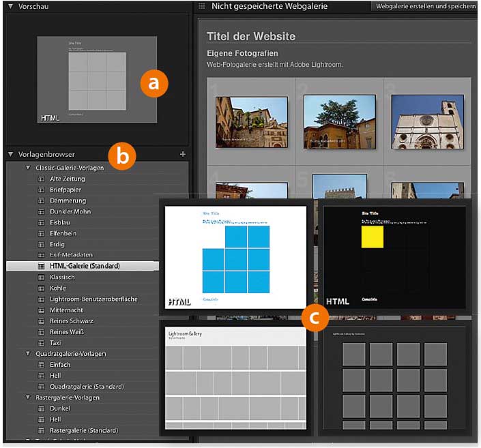Screen dimensions: 481x448
Task: Click the HTML template preview in Vorschau
Action: click(98, 81)
